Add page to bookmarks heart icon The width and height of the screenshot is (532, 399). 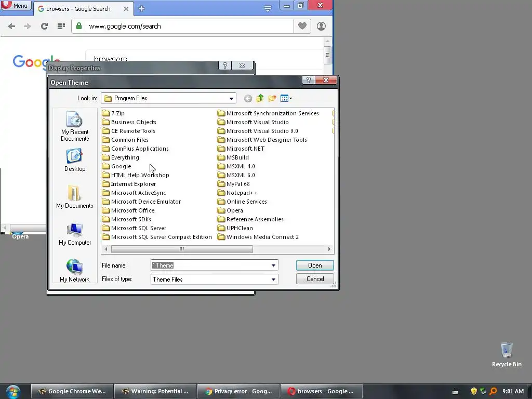pos(302,26)
